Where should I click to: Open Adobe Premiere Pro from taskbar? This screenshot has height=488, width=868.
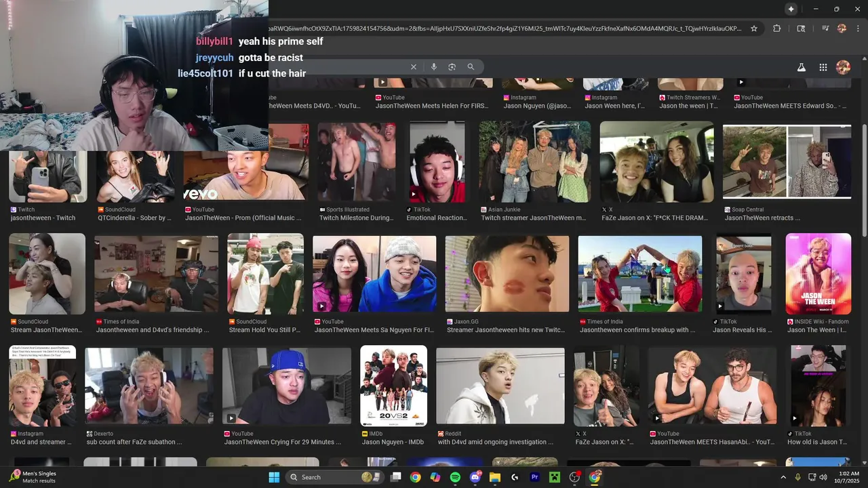534,477
